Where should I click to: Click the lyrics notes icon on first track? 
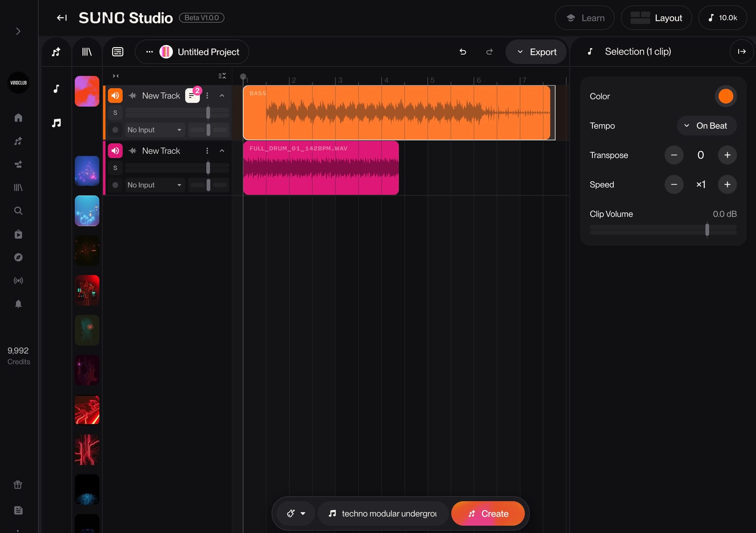[192, 96]
